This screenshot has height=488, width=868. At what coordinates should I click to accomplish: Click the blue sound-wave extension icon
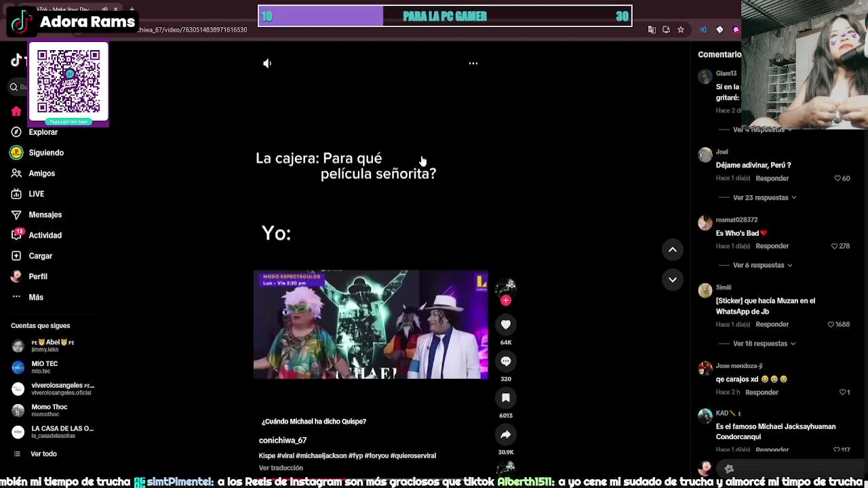703,30
